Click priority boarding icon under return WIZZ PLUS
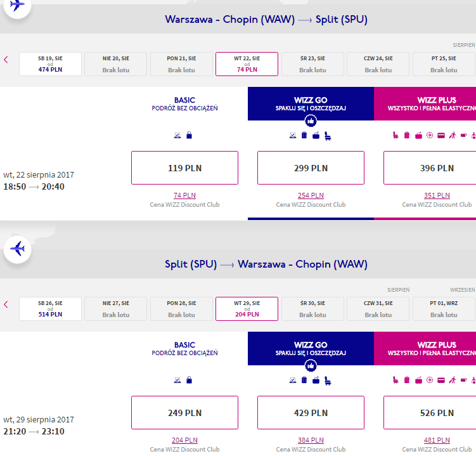 (x=453, y=380)
